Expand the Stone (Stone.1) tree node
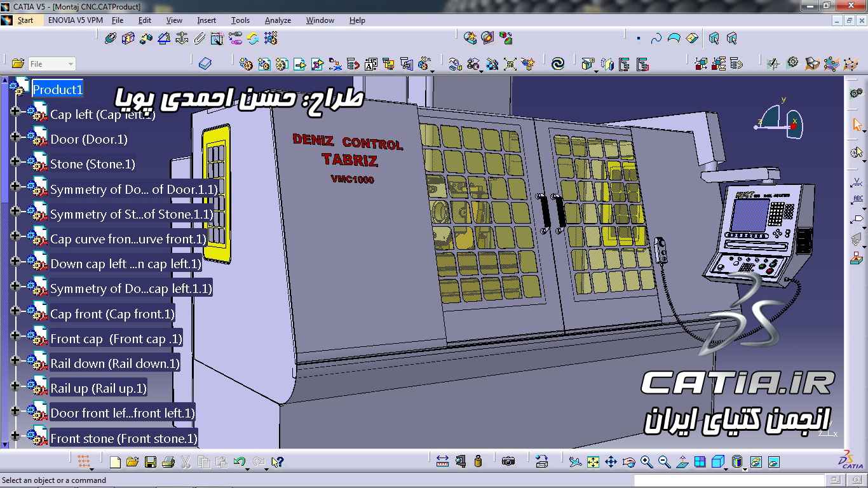This screenshot has height=488, width=868. click(x=15, y=161)
